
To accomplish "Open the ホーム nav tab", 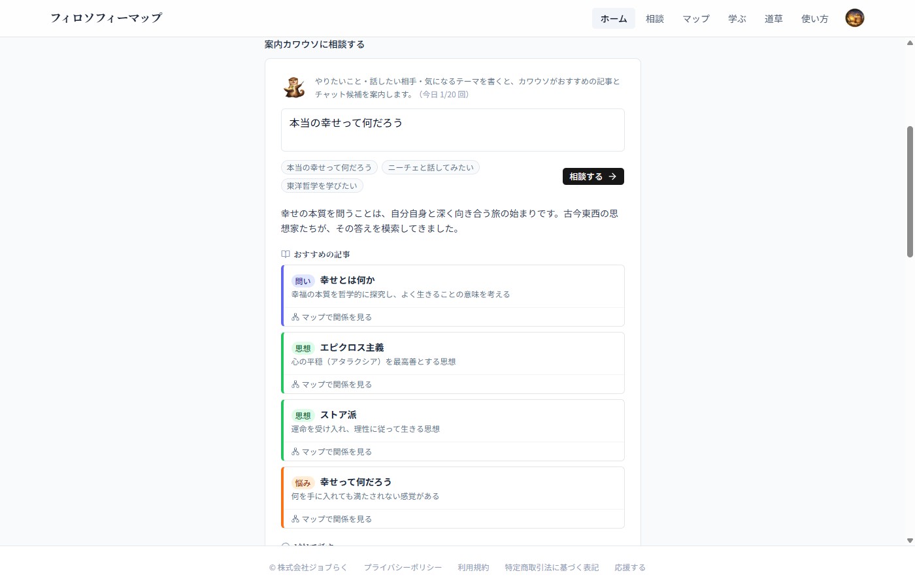I will pyautogui.click(x=614, y=19).
